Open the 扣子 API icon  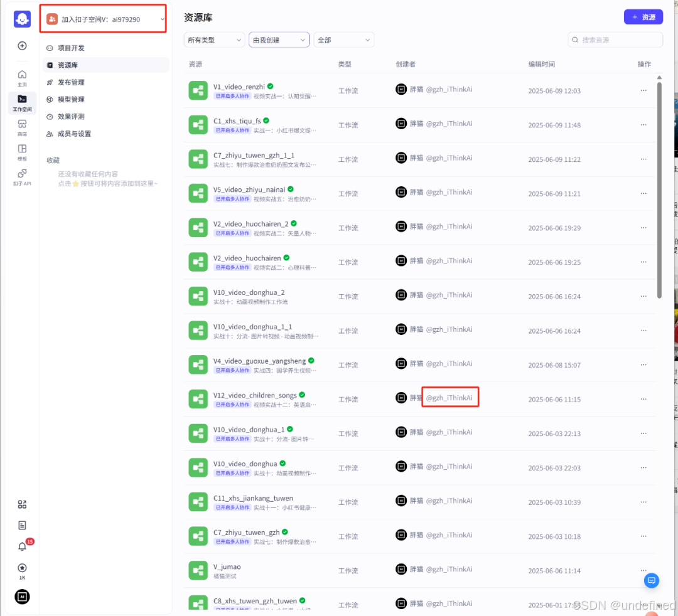[22, 176]
